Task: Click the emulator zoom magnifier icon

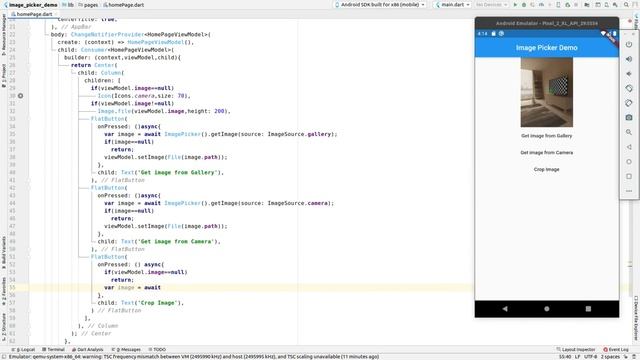Action: [x=629, y=132]
